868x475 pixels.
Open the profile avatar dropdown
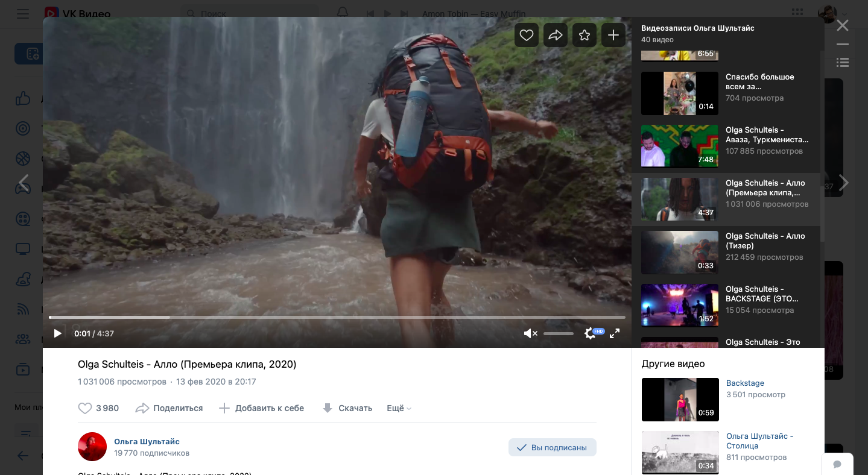[832, 13]
